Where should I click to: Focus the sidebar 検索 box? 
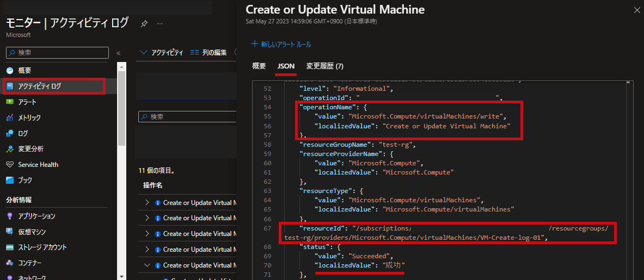(58, 53)
